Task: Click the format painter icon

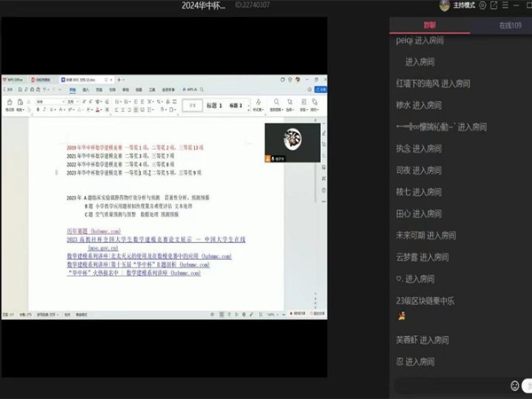Action: 10,102
